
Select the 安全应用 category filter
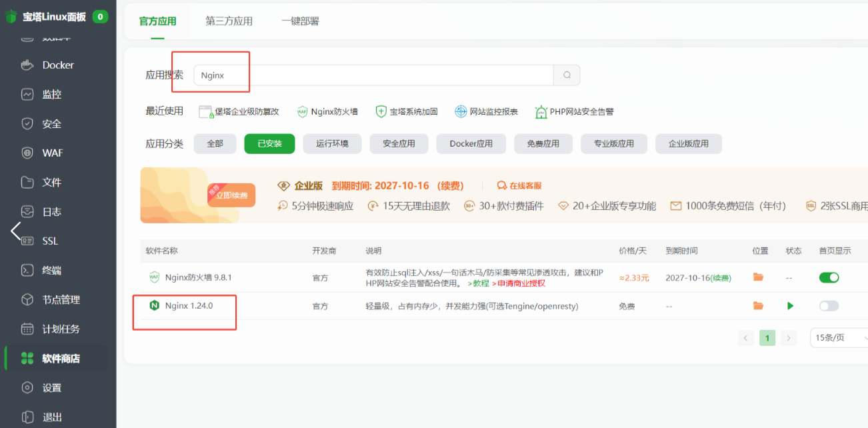(399, 143)
